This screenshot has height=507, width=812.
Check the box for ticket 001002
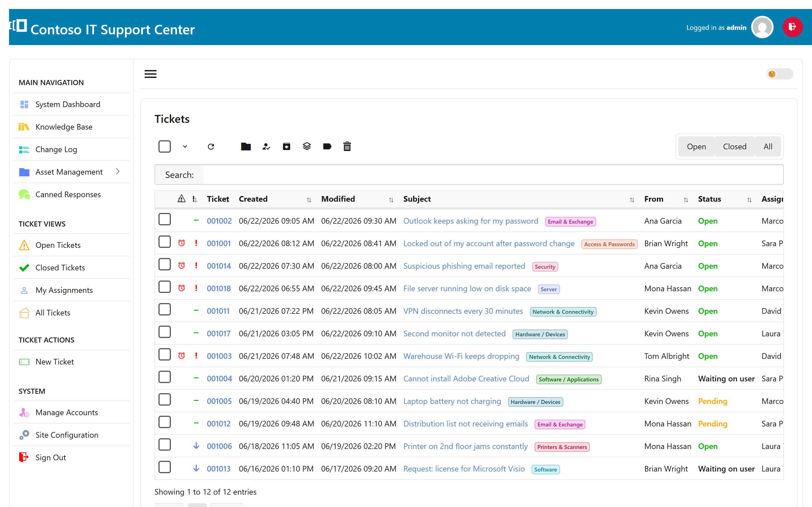[164, 219]
